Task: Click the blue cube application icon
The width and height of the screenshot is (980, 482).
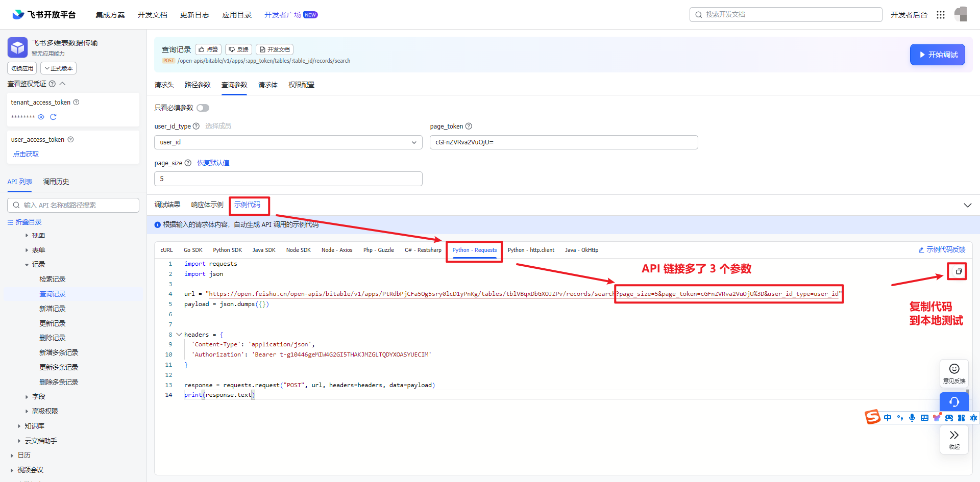Action: tap(17, 47)
